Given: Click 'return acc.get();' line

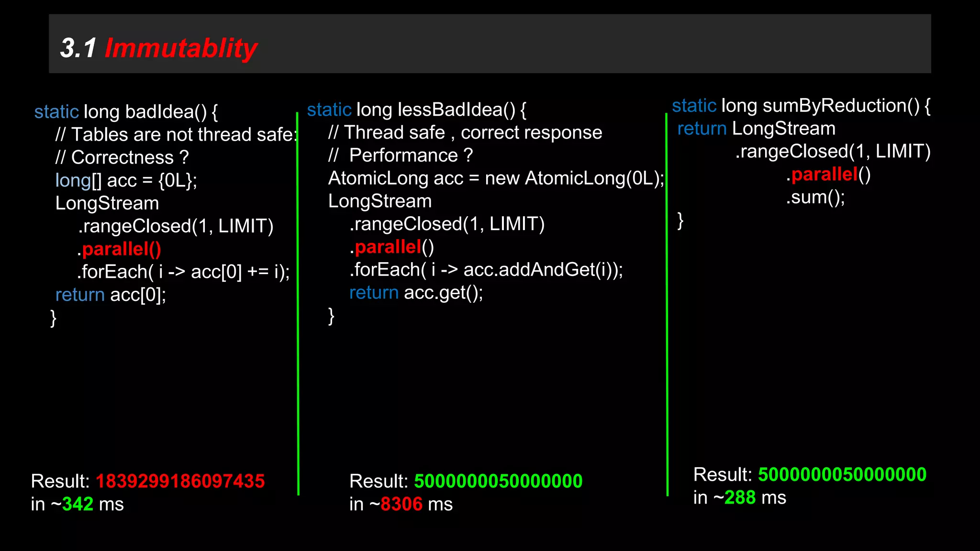Looking at the screenshot, I should [x=416, y=293].
